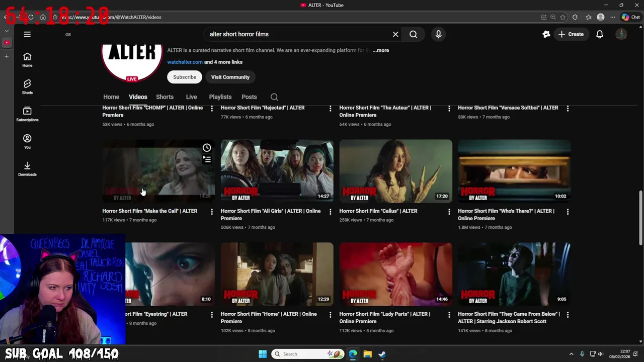Open the Playlists tab
Viewport: 644px width, 362px height.
point(220,97)
